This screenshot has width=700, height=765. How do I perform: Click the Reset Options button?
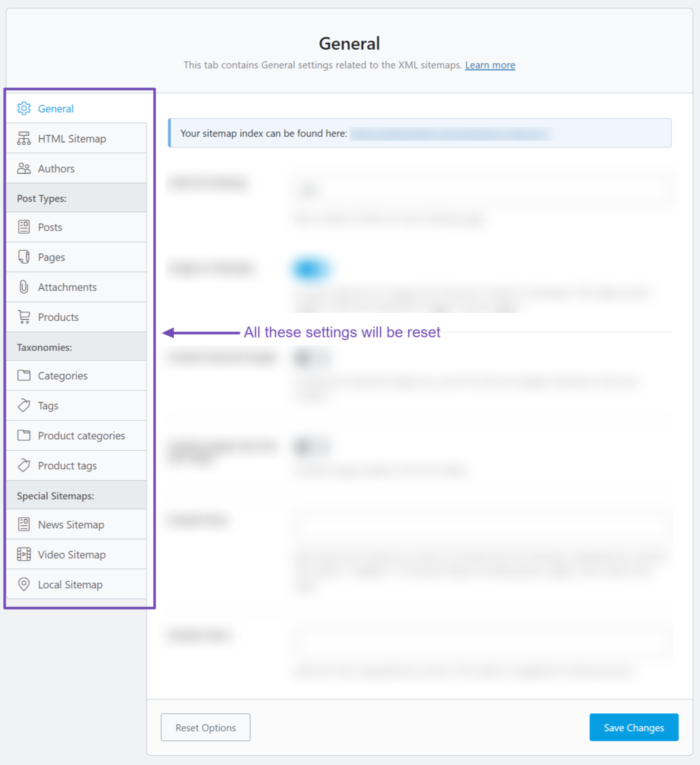pos(205,727)
